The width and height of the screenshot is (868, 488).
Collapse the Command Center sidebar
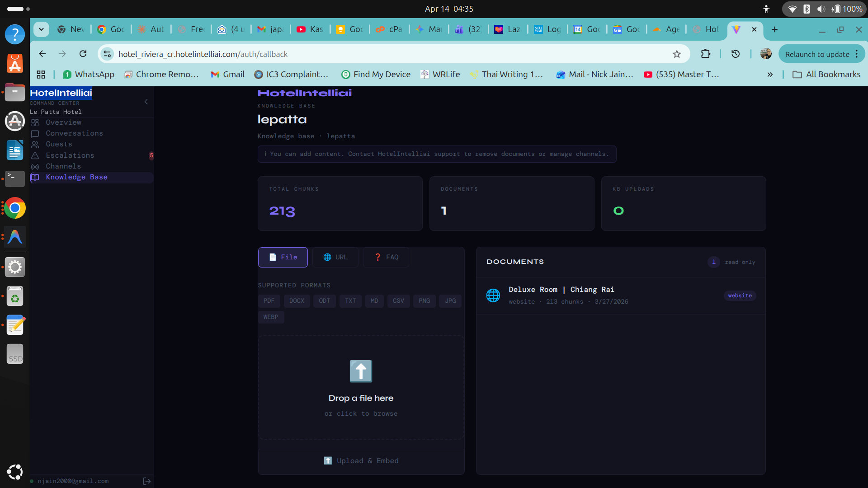point(146,102)
